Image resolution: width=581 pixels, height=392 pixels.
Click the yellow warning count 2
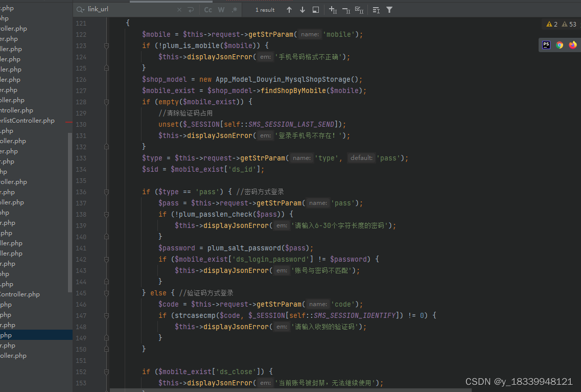[x=552, y=24]
